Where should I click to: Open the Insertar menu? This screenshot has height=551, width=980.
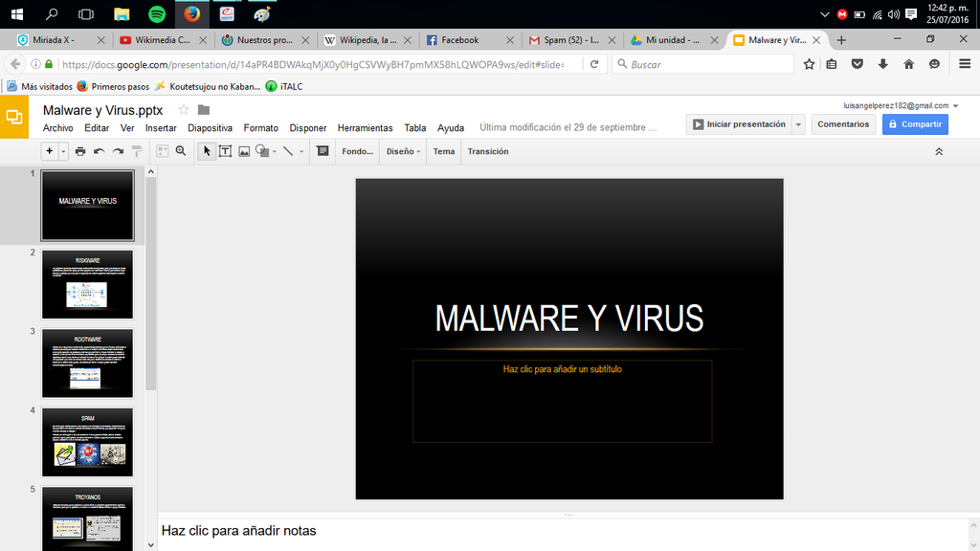point(161,128)
